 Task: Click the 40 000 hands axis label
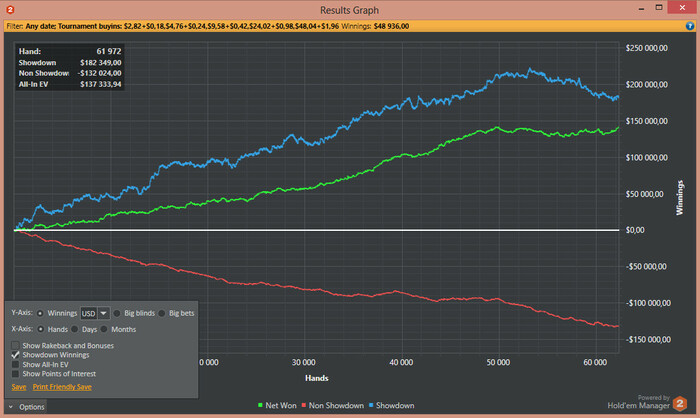tap(401, 362)
